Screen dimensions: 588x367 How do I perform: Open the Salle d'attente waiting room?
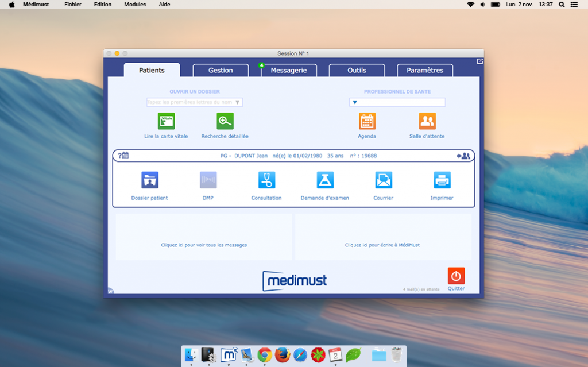click(427, 121)
